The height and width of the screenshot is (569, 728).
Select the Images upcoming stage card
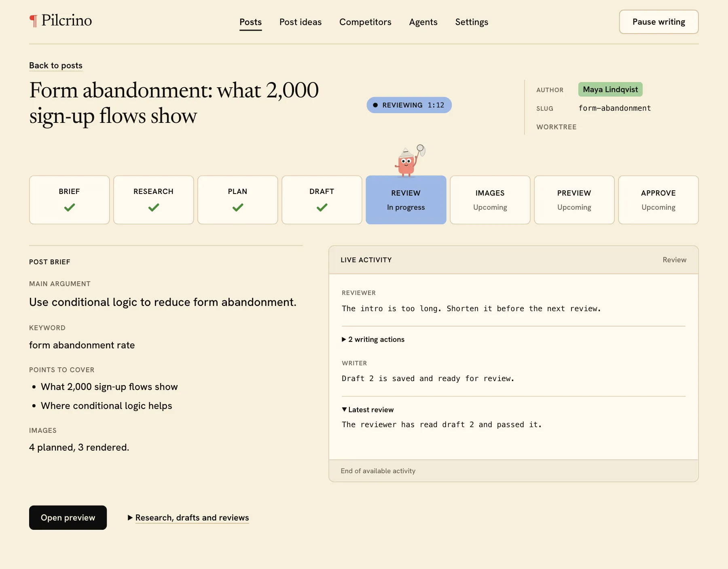(490, 200)
